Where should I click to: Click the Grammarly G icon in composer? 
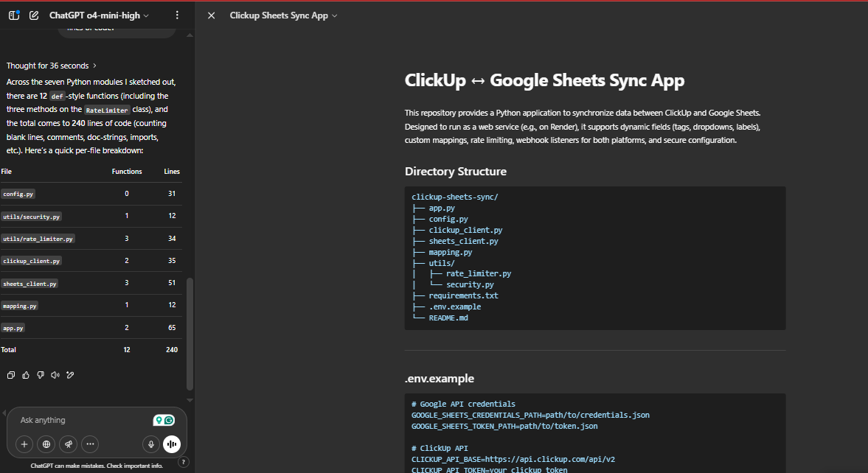[170, 421]
